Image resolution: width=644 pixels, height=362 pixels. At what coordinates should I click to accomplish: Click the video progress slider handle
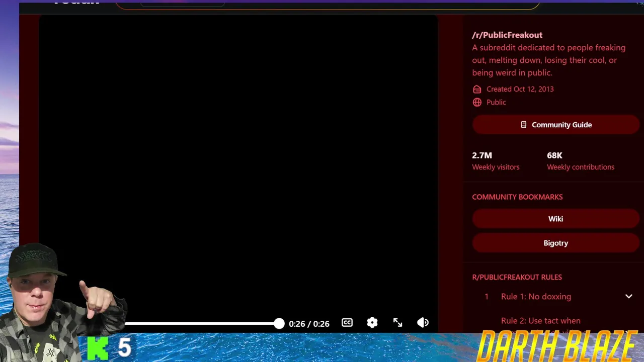279,323
